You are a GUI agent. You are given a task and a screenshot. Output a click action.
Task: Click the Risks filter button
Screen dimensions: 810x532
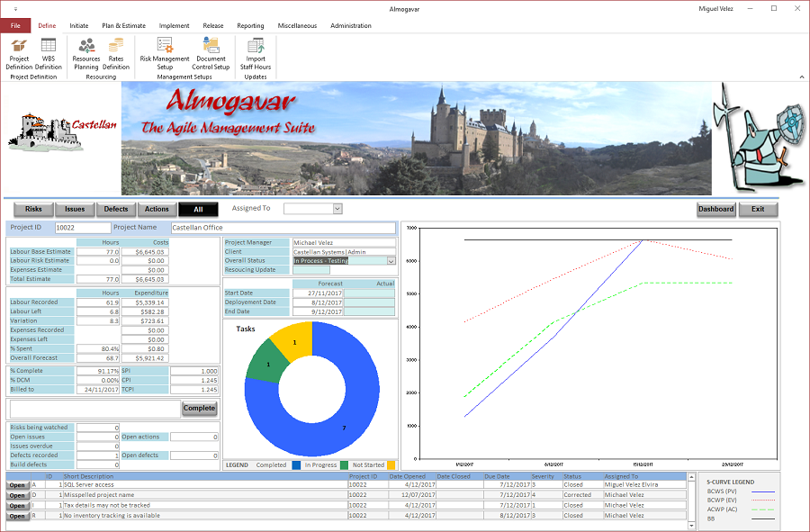(33, 209)
